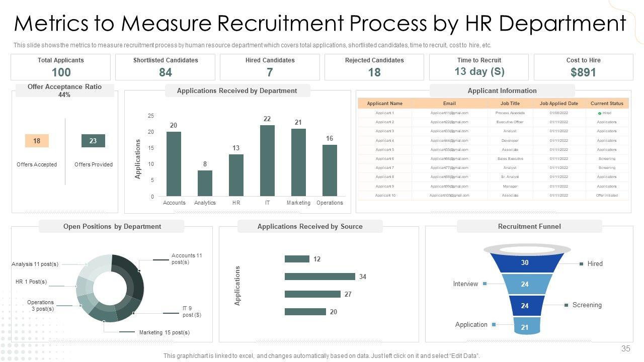
Task: Click the Sr. Analyst job title cell
Action: (510, 177)
